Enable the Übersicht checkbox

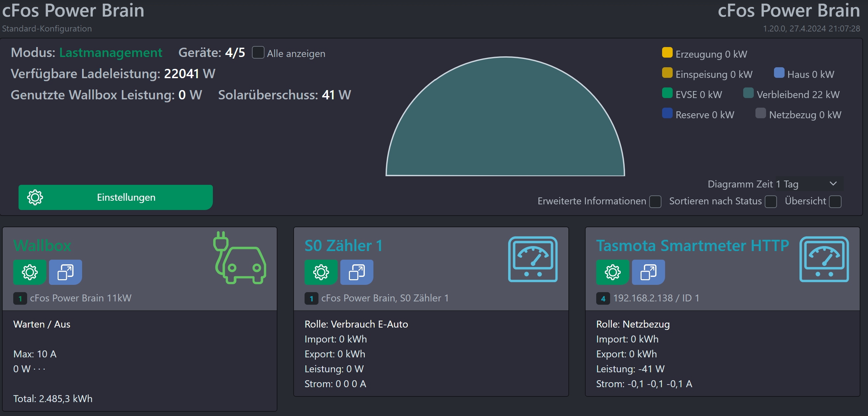tap(835, 202)
